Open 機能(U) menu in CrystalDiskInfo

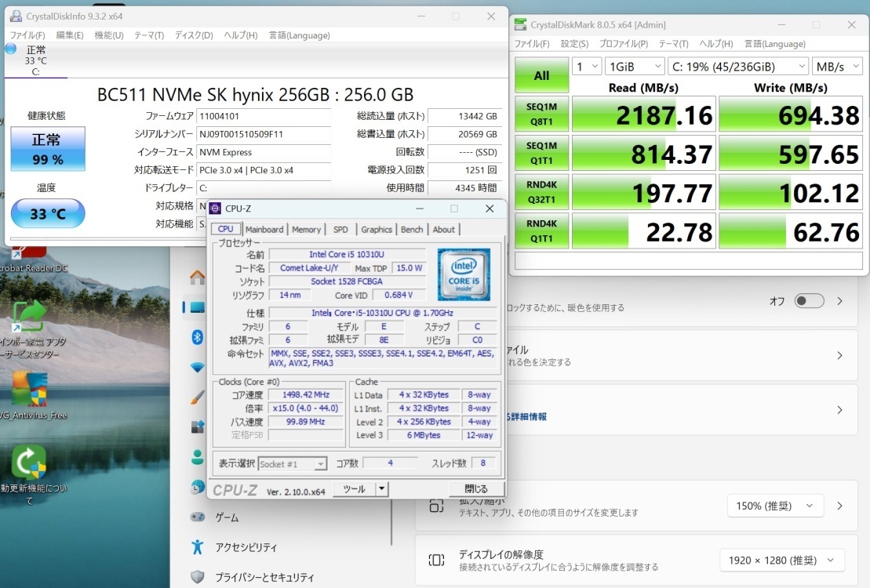point(108,35)
